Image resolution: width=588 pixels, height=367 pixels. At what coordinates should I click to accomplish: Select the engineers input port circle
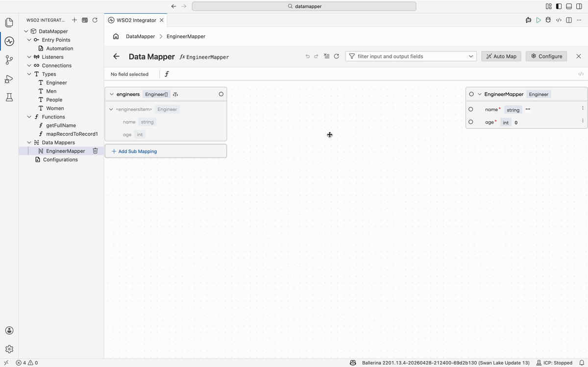pyautogui.click(x=221, y=94)
